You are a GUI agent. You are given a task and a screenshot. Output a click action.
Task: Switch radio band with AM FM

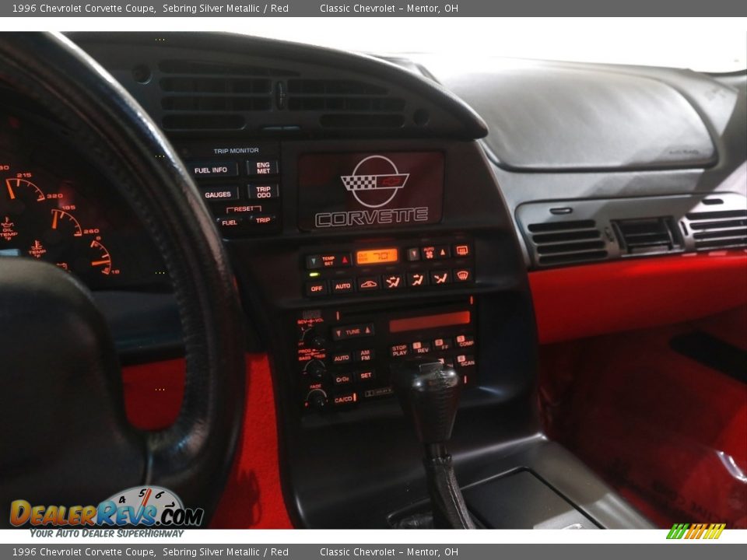tap(365, 355)
